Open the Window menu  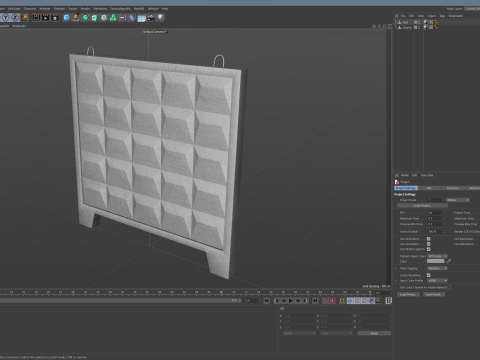[x=153, y=8]
